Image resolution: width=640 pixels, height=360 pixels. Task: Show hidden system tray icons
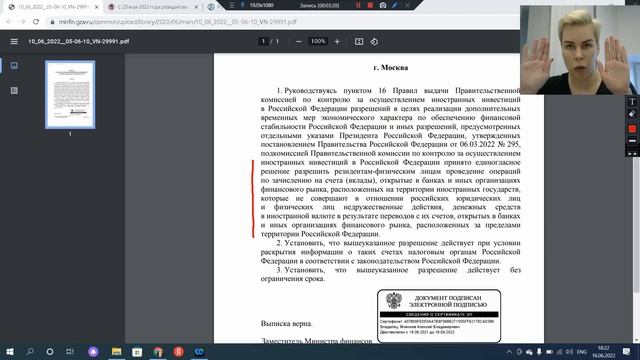509,352
